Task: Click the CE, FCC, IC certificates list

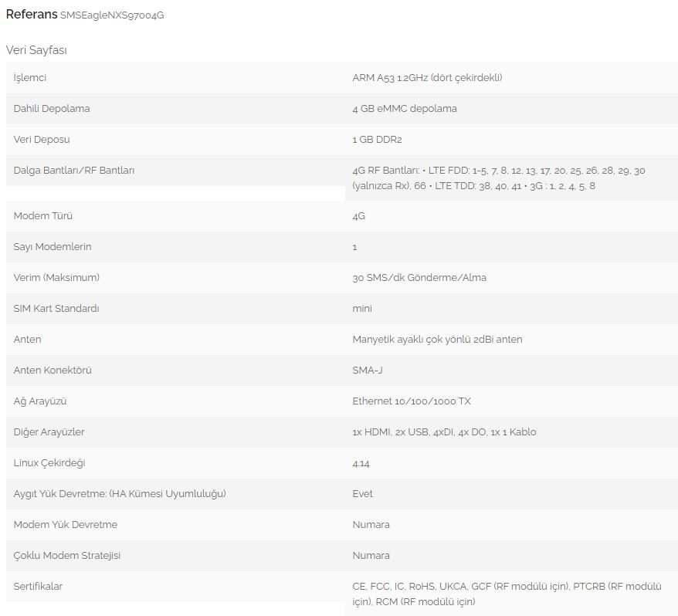Action: [507, 594]
